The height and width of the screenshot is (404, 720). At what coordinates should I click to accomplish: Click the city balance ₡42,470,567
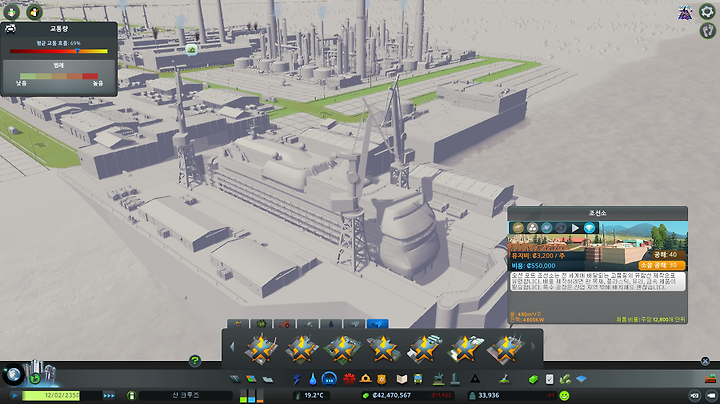tap(392, 395)
